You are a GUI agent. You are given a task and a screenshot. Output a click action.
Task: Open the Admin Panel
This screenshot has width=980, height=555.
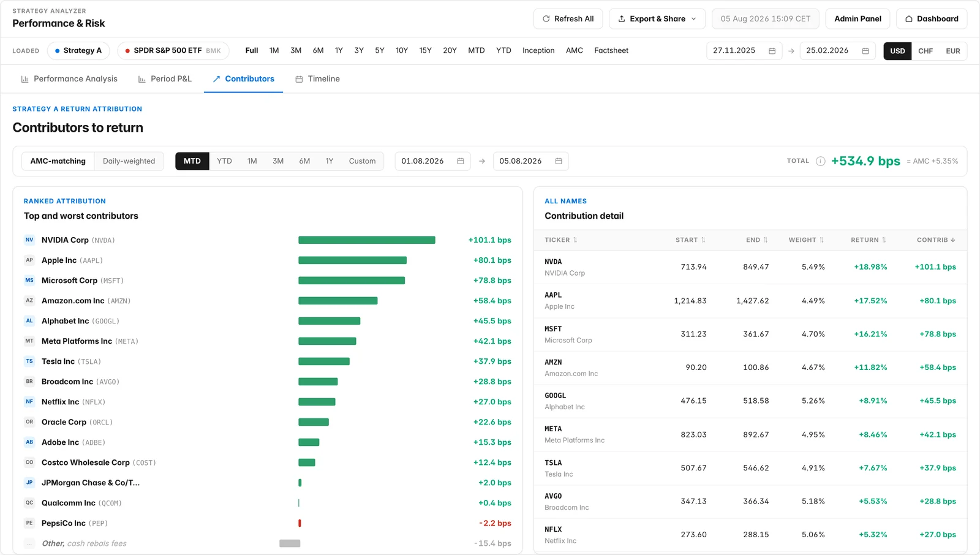click(858, 19)
